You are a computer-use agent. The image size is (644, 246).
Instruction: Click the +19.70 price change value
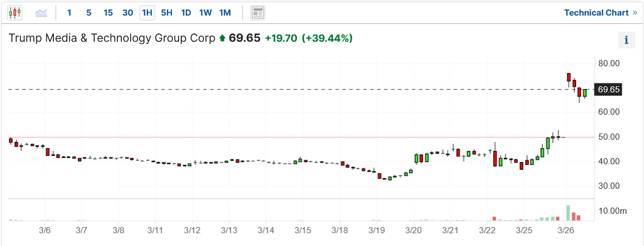tap(281, 38)
